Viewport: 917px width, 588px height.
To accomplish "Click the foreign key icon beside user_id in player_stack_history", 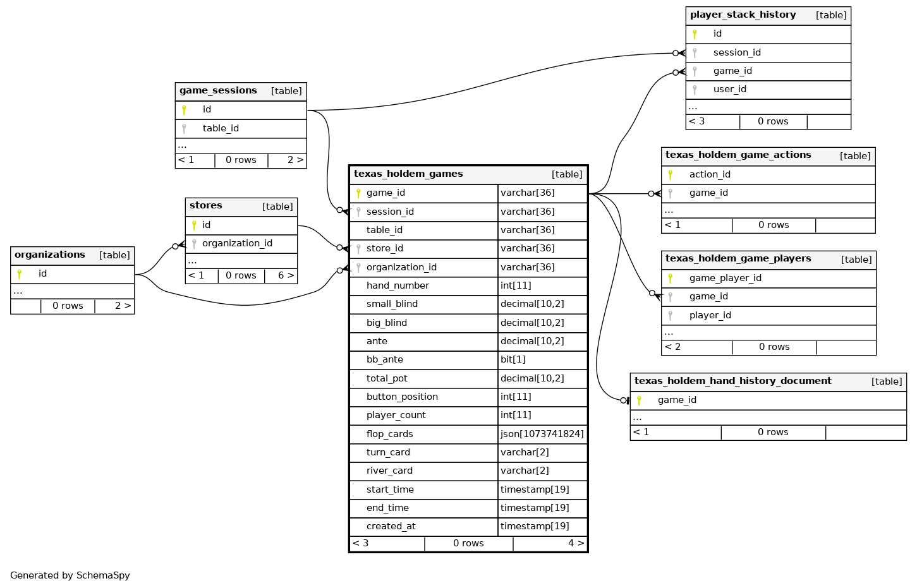I will (695, 90).
